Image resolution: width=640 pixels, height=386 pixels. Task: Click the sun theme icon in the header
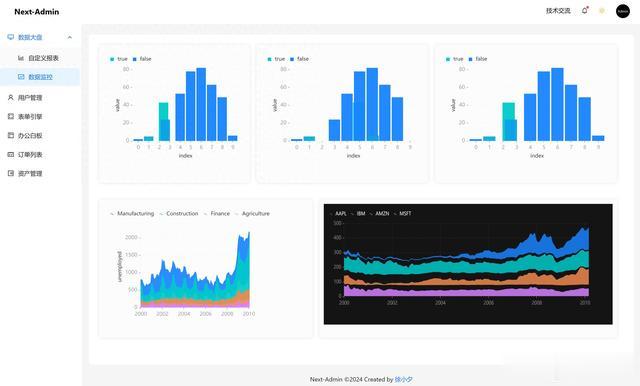602,11
